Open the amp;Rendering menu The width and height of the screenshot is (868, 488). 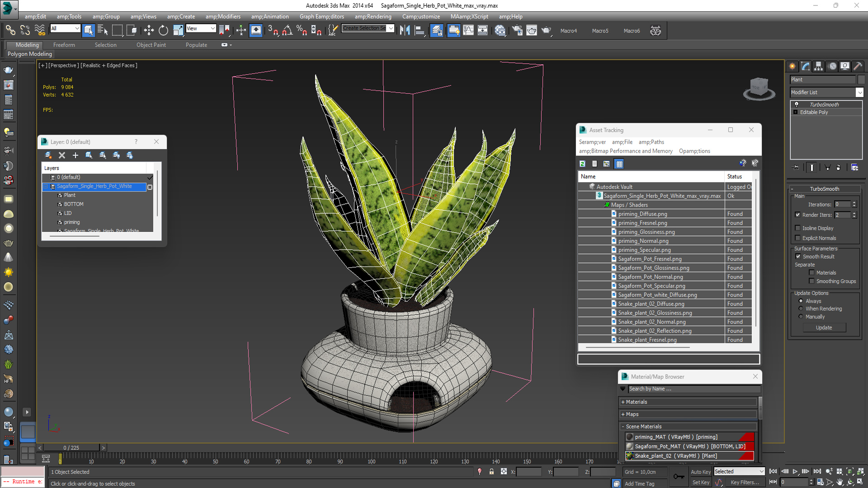click(373, 17)
